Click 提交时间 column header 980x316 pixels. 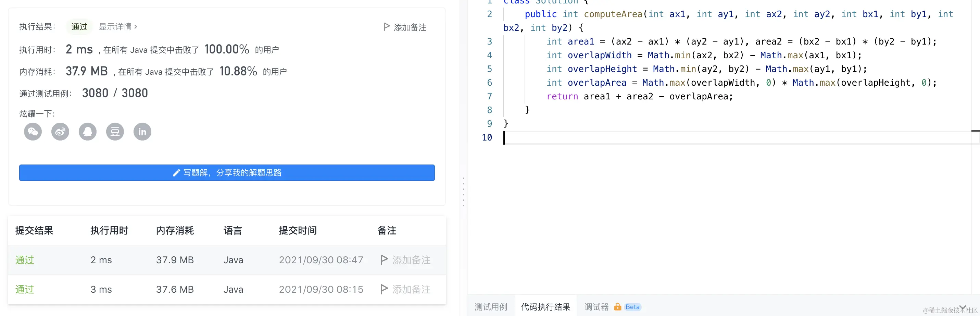pyautogui.click(x=298, y=230)
